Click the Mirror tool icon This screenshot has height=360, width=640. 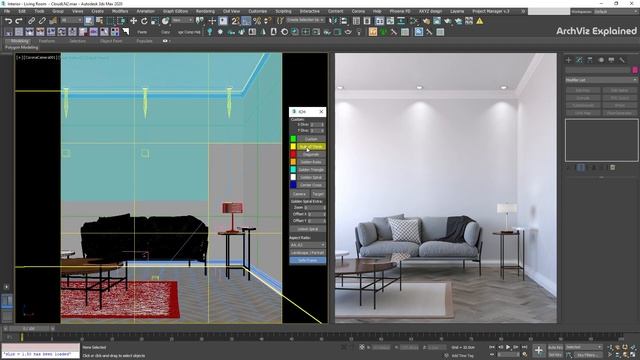[333, 20]
